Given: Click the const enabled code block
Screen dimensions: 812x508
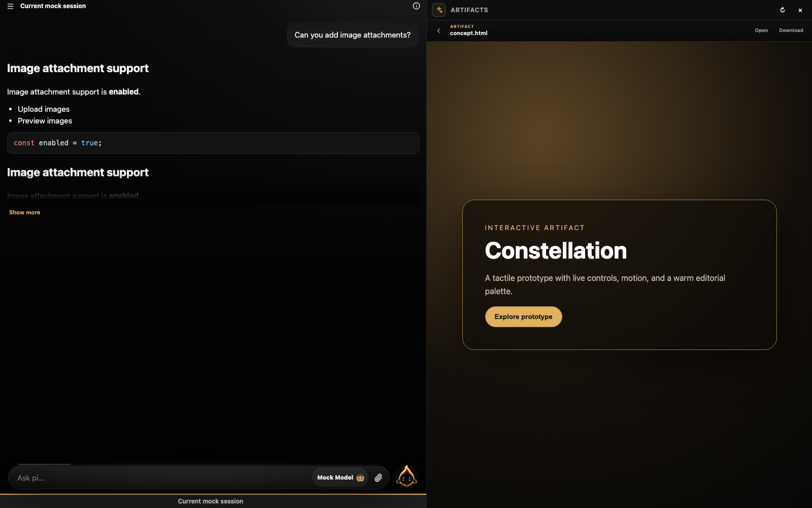Looking at the screenshot, I should (213, 143).
